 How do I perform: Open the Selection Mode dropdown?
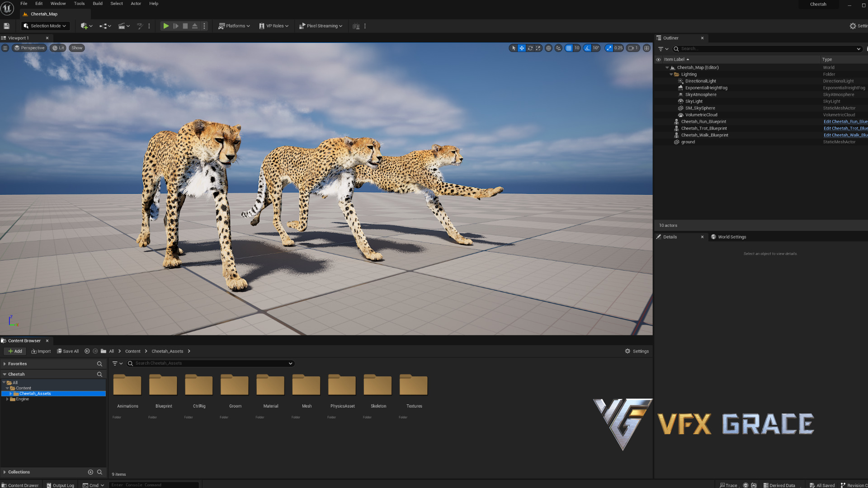(45, 26)
